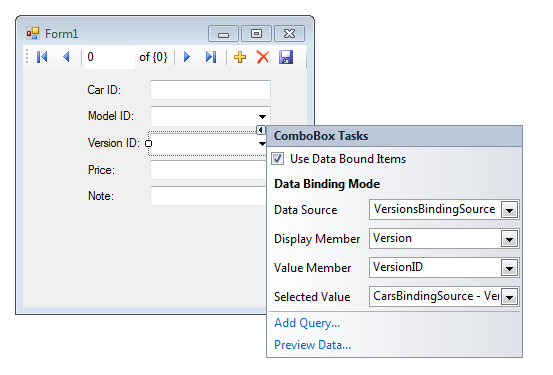Viewport: 553px width, 375px height.
Task: Click the Preview Data link
Action: coord(312,345)
